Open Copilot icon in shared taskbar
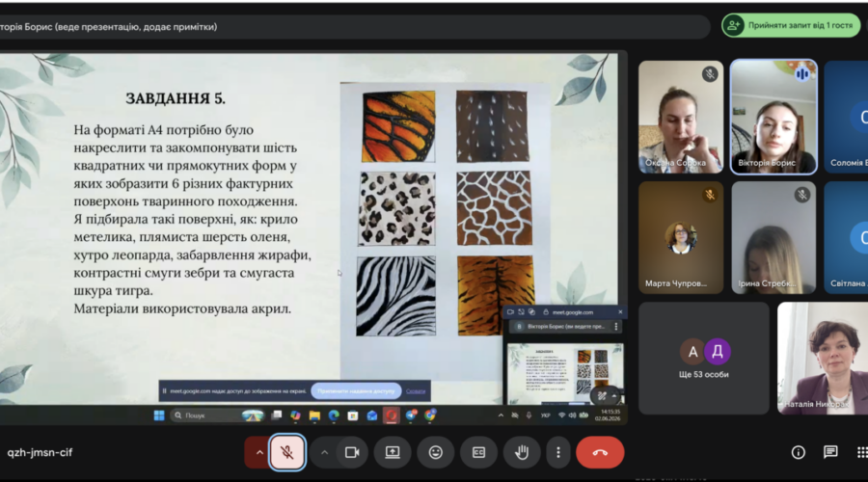This screenshot has height=482, width=868. (295, 415)
